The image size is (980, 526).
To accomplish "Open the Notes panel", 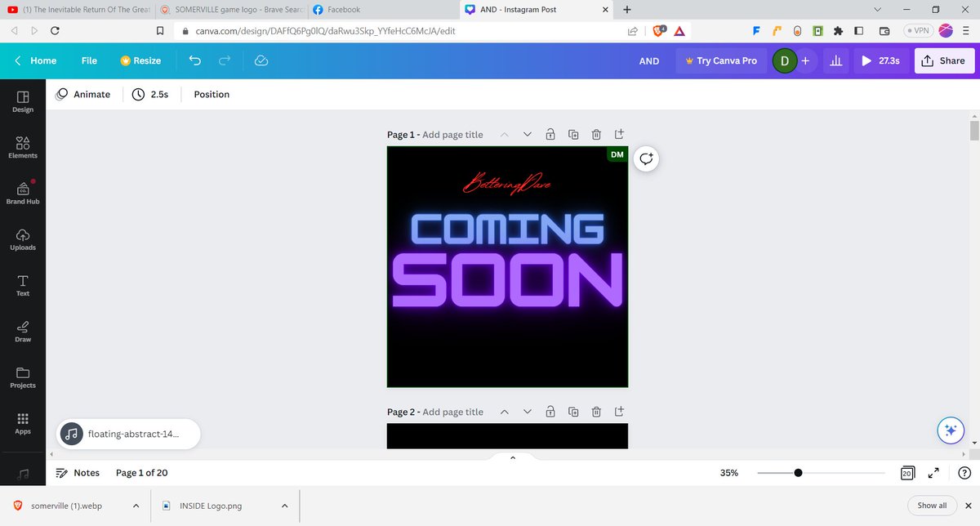I will pyautogui.click(x=78, y=473).
